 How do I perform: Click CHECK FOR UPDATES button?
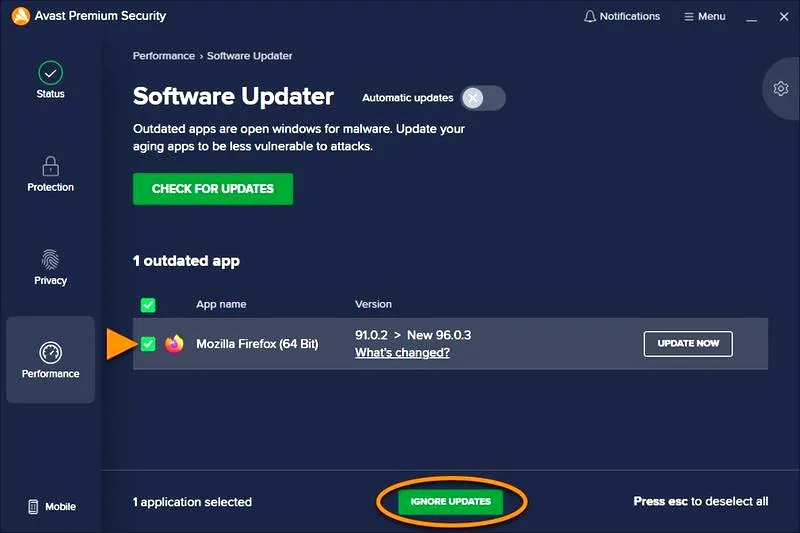213,189
